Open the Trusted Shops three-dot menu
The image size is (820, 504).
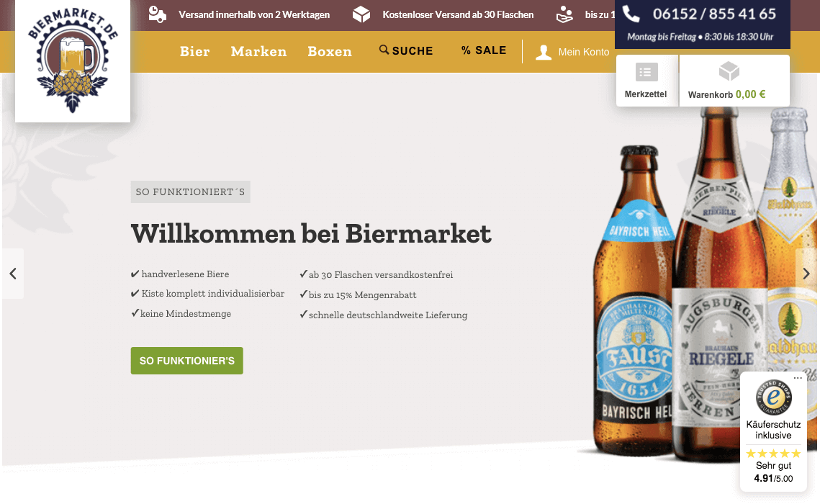(x=798, y=377)
